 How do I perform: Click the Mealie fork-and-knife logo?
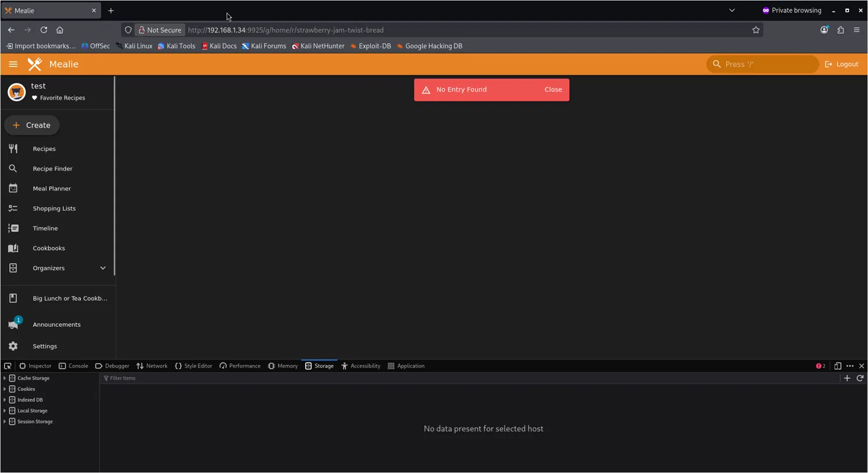(35, 64)
